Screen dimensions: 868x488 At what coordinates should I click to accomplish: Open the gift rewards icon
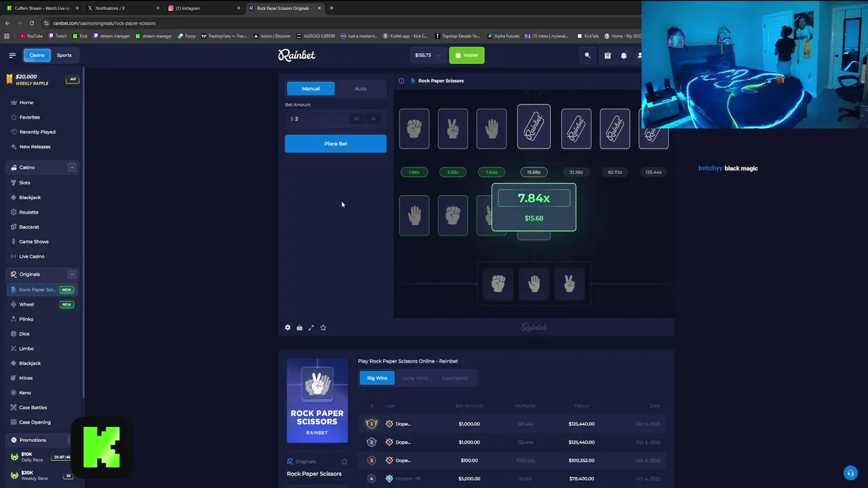click(608, 55)
